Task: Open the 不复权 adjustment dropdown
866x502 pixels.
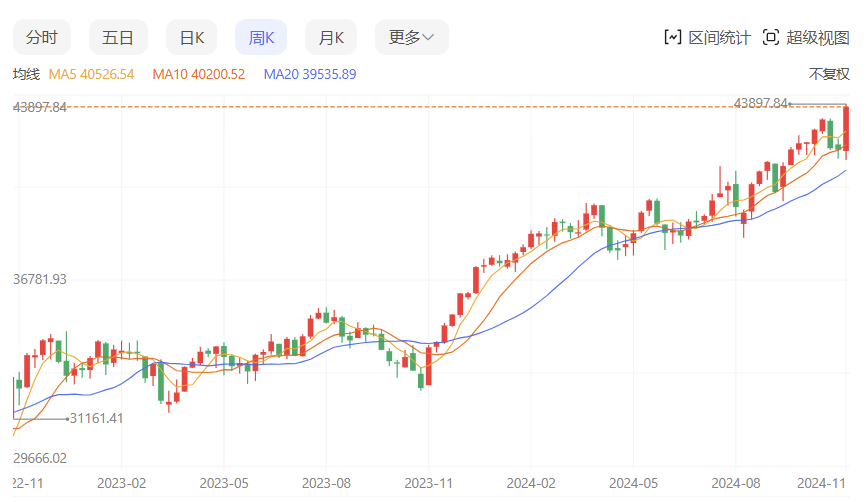Action: [x=828, y=74]
